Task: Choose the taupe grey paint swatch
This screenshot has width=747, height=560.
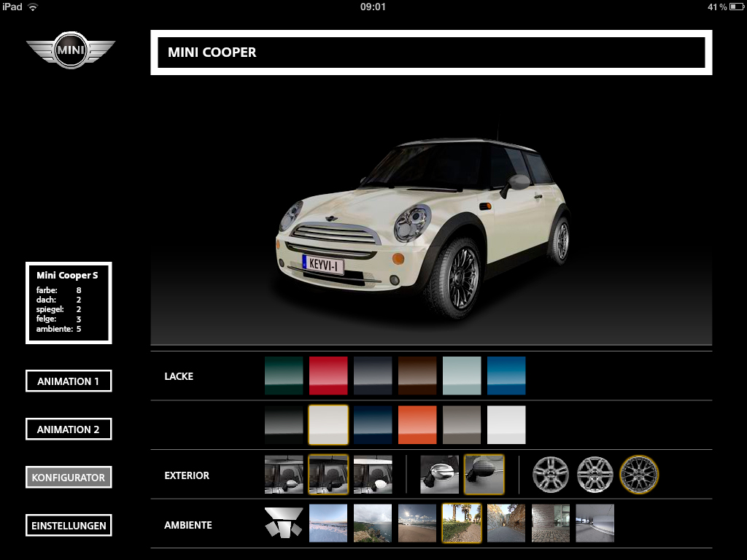Action: tap(462, 425)
